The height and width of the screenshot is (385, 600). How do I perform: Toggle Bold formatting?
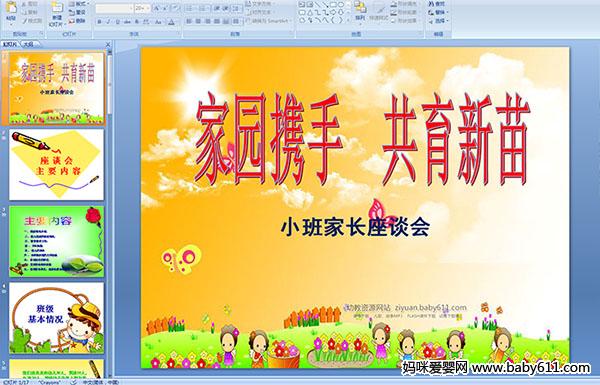pos(99,22)
